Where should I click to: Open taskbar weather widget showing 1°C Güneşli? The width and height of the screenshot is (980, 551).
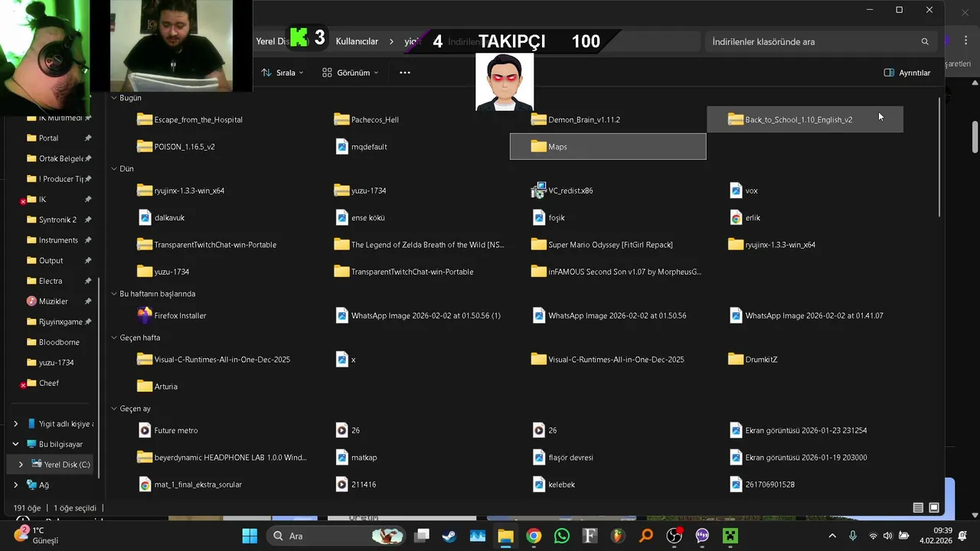coord(36,535)
